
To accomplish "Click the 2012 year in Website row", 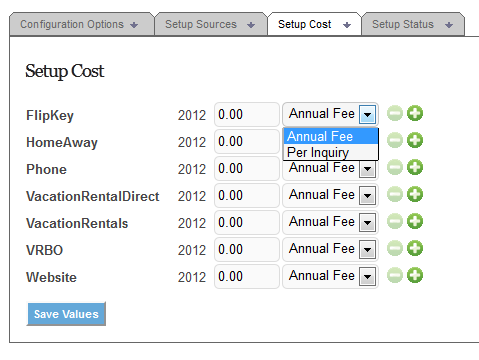I will click(192, 277).
